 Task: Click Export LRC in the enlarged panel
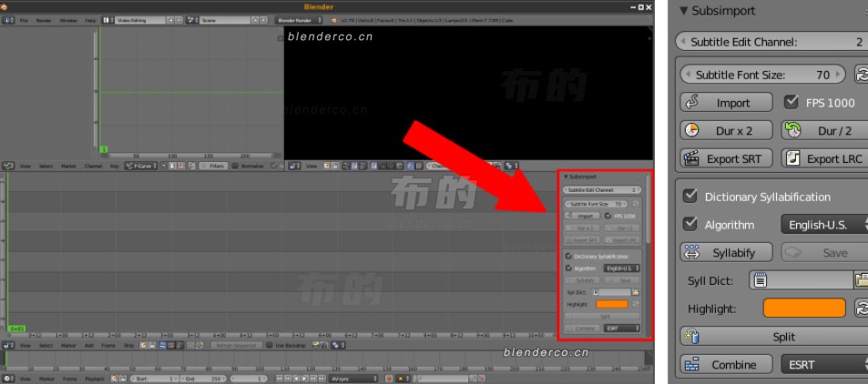coord(824,159)
